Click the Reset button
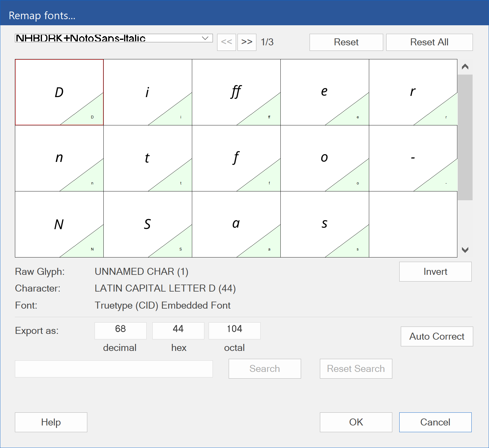 (346, 42)
